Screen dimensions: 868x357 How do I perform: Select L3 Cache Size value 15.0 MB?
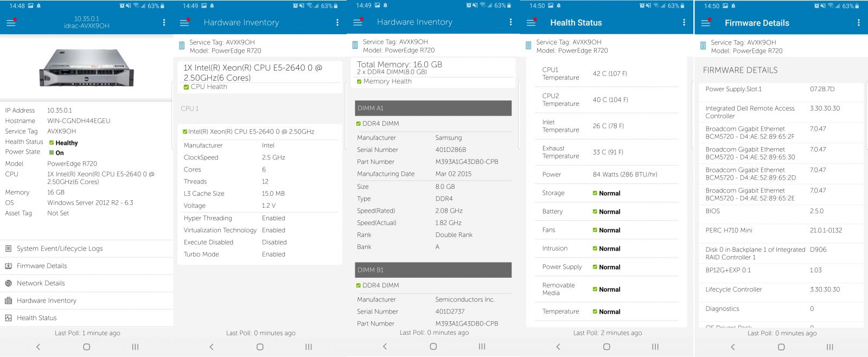coord(273,194)
